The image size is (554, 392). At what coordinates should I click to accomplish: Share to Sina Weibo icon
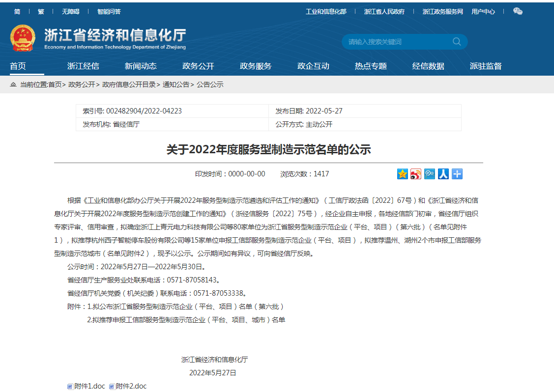[x=416, y=174]
